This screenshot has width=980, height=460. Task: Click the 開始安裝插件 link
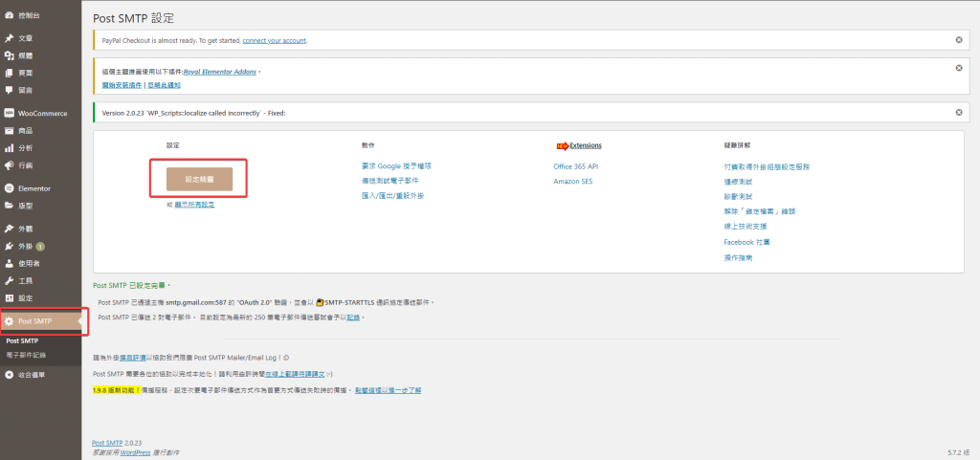pos(122,84)
